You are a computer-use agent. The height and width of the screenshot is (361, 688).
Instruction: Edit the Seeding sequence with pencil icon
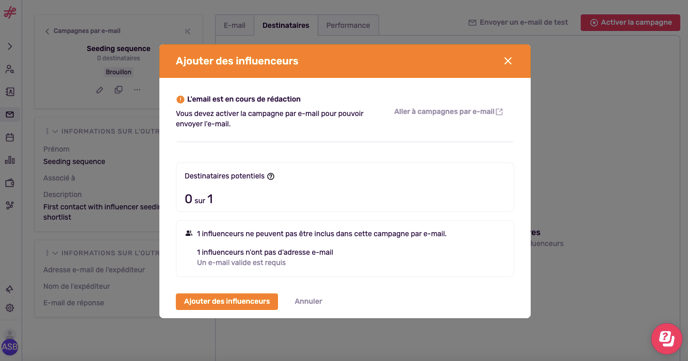[100, 90]
